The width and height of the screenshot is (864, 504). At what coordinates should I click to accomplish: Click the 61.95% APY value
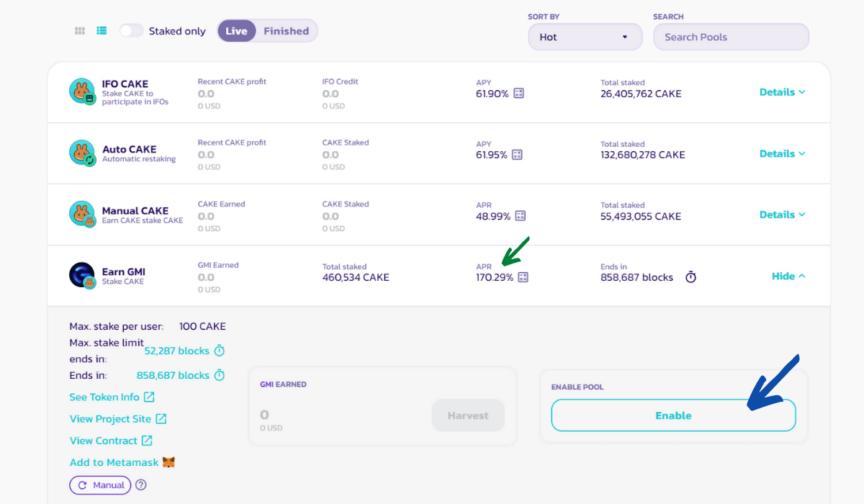492,155
